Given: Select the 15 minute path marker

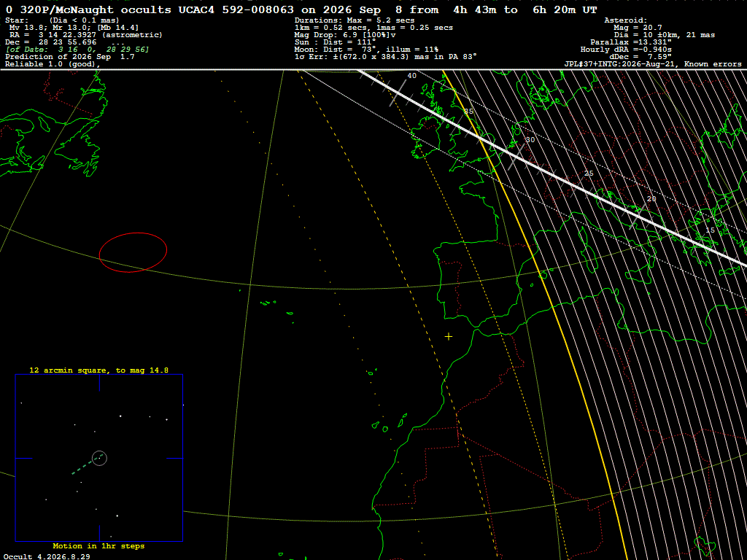Looking at the screenshot, I should pos(711,230).
